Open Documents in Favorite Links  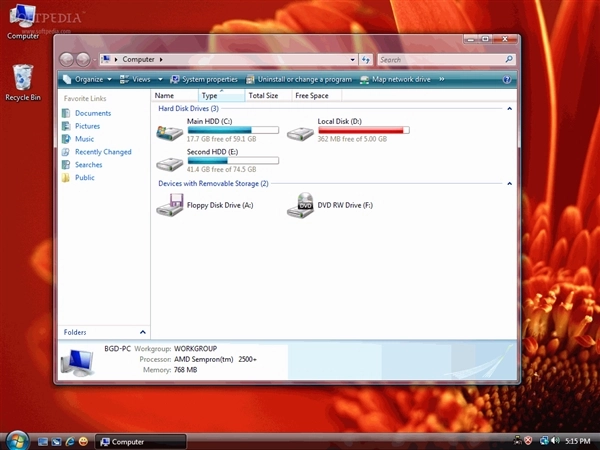point(92,113)
